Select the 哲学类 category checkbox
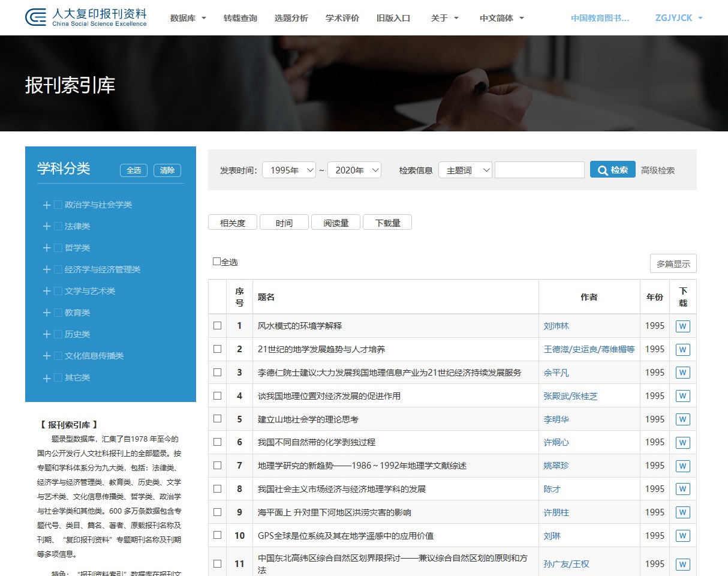The height and width of the screenshot is (576, 728). (58, 248)
